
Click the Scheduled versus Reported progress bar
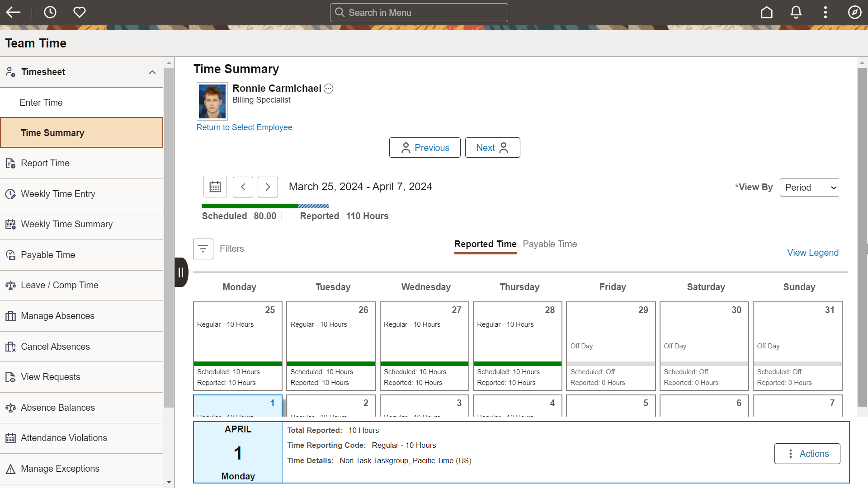click(265, 206)
